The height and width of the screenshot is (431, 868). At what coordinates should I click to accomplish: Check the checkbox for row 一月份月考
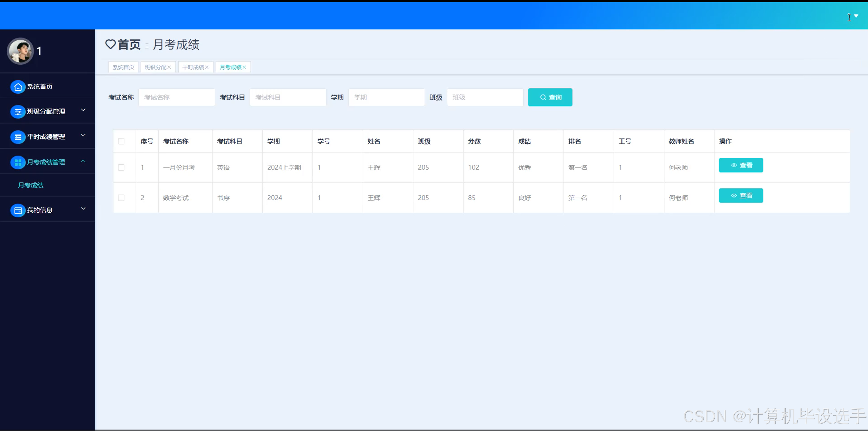pyautogui.click(x=121, y=167)
